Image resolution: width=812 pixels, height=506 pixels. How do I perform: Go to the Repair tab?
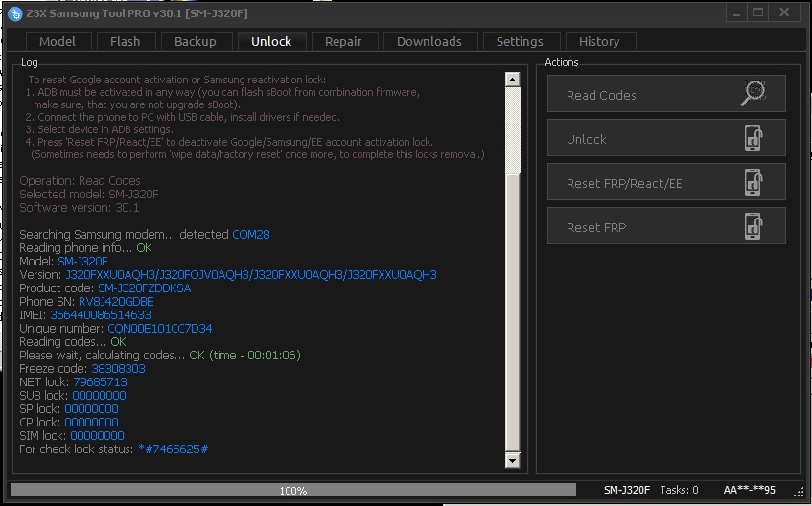click(x=343, y=41)
